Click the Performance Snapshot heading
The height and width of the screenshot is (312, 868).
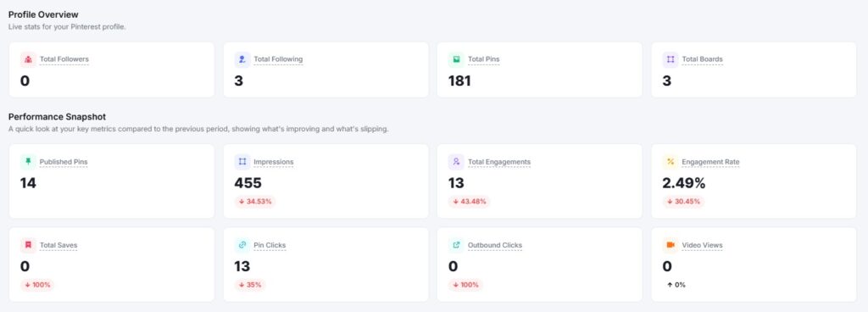coord(57,117)
